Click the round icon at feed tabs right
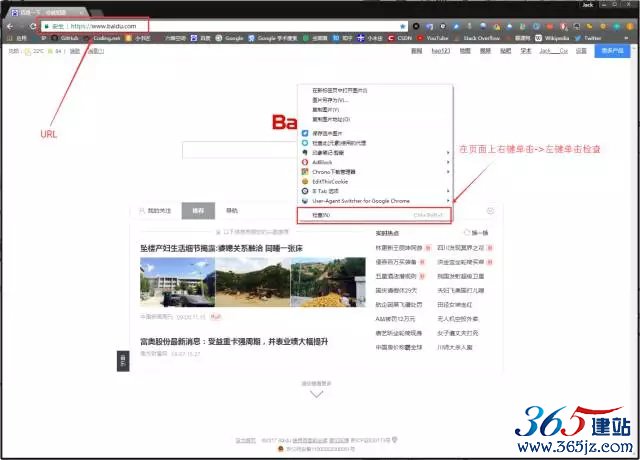640x460 pixels. click(490, 211)
